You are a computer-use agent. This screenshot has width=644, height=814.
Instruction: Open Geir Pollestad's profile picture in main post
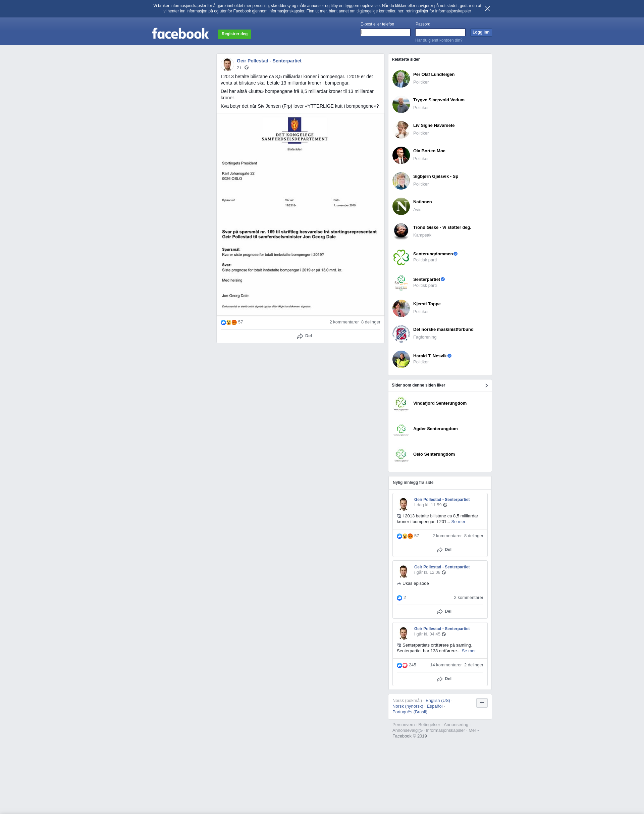227,64
